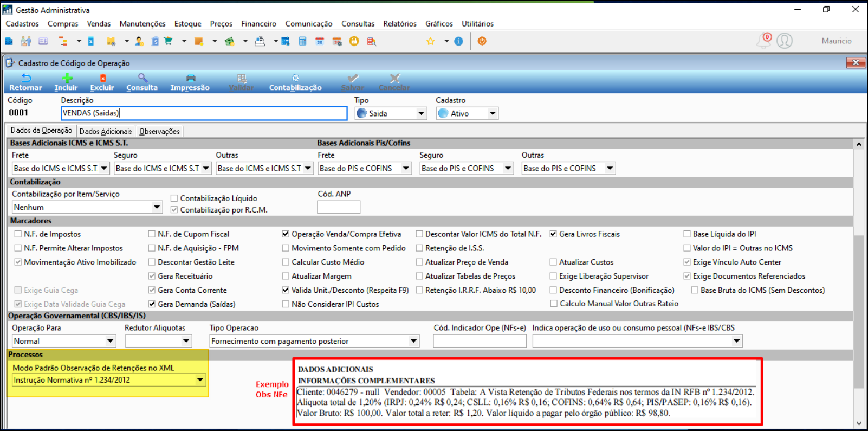Toggle Gera Demanda (Saídas) checkbox
The width and height of the screenshot is (868, 431).
coord(152,304)
